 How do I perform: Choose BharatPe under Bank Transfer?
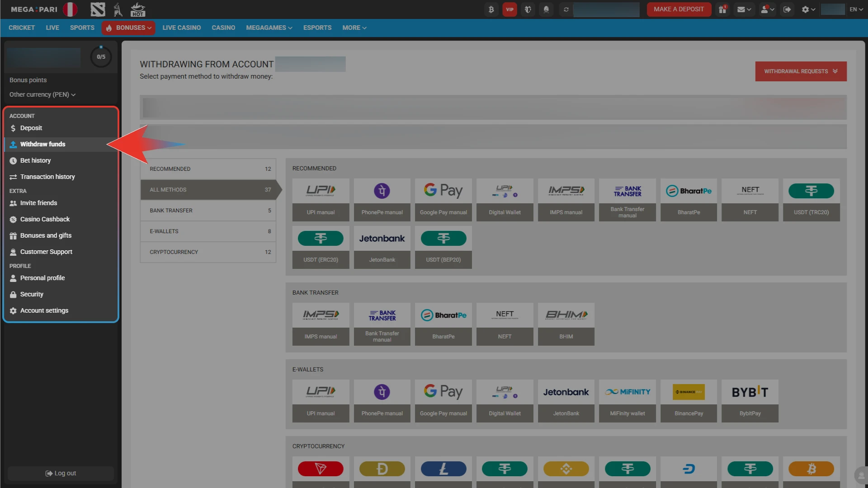click(443, 324)
